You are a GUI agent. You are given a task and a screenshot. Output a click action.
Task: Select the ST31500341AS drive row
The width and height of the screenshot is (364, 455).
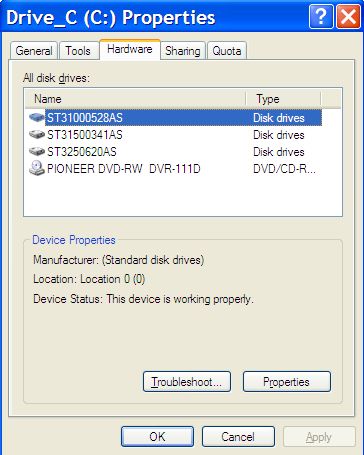tap(175, 135)
